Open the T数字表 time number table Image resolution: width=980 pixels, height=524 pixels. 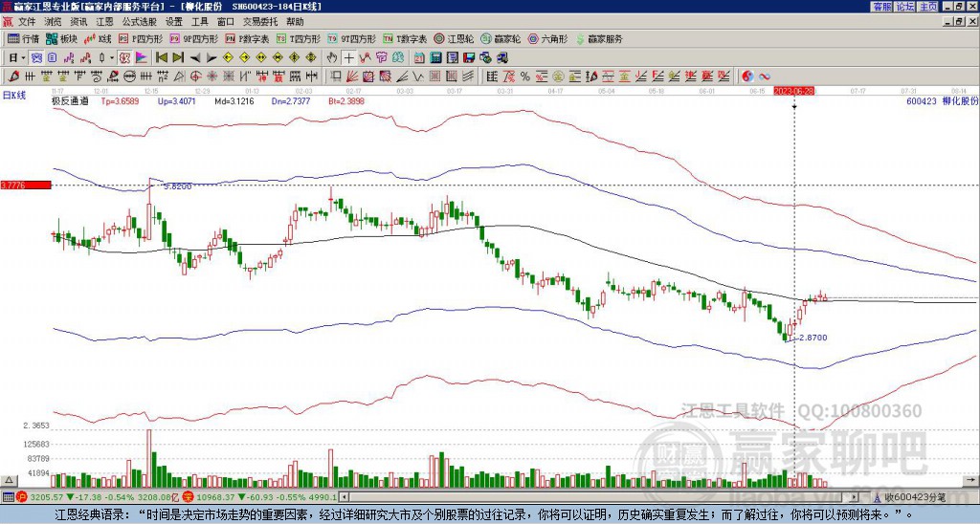coord(405,38)
